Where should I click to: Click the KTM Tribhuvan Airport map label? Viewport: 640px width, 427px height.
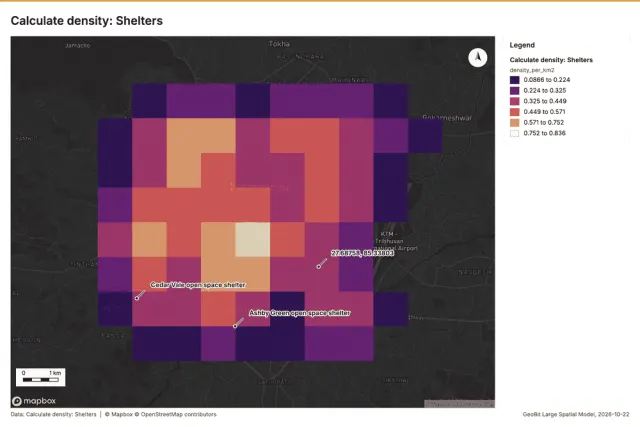click(x=396, y=241)
